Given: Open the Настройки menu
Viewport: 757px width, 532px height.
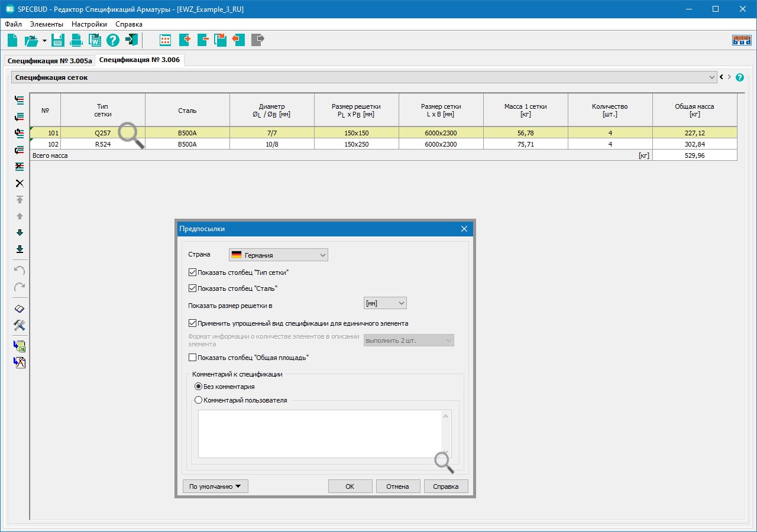Looking at the screenshot, I should click(89, 24).
